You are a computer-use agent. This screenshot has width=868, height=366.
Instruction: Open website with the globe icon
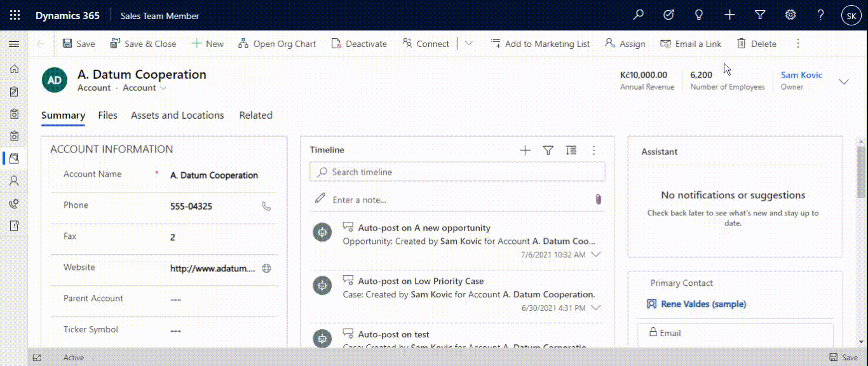(267, 268)
